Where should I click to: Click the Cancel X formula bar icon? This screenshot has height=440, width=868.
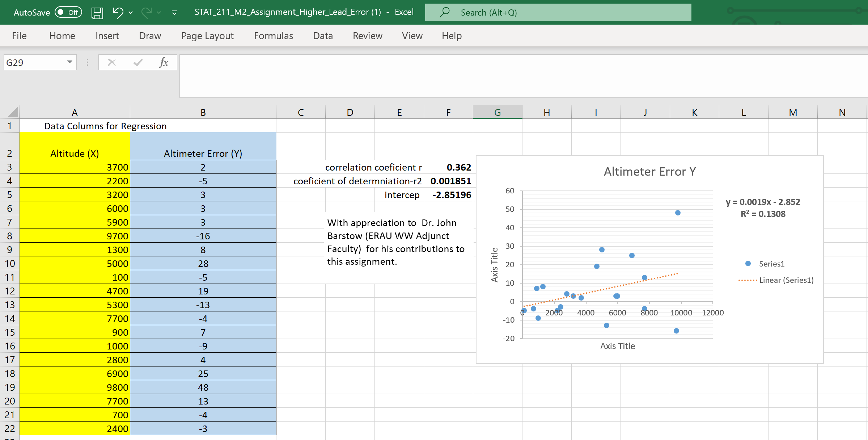tap(112, 62)
